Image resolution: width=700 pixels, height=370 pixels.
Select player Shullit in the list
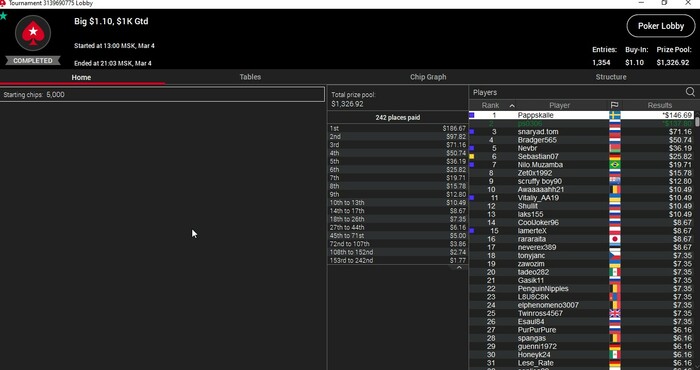pyautogui.click(x=581, y=206)
